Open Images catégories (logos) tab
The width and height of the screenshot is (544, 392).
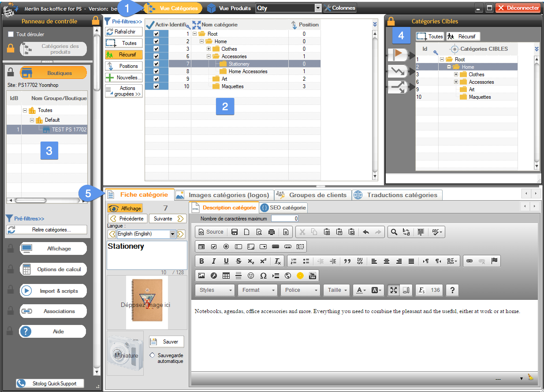pos(224,195)
